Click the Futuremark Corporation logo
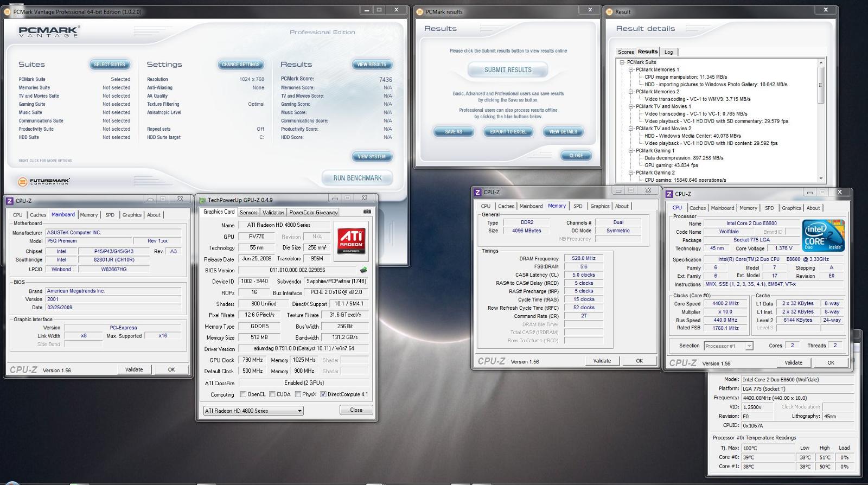 [x=44, y=182]
